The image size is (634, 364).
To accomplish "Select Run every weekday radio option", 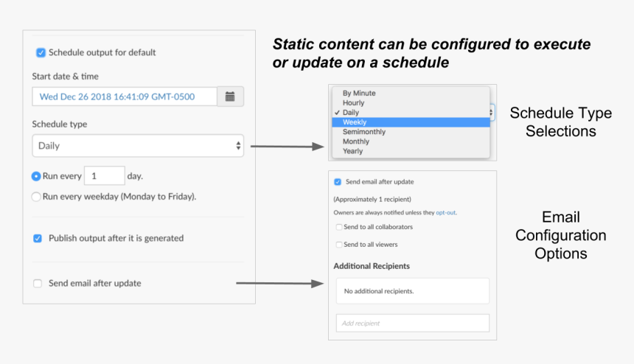I will pyautogui.click(x=36, y=197).
